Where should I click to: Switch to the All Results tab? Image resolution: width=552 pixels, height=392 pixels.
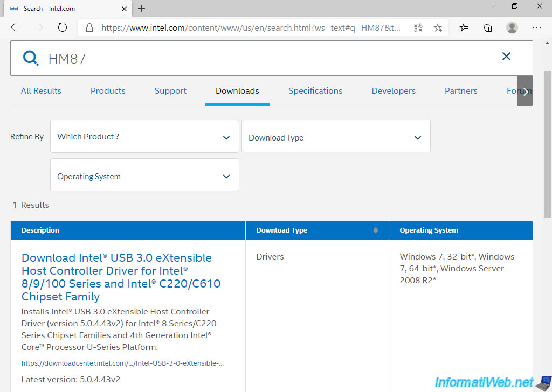point(41,90)
